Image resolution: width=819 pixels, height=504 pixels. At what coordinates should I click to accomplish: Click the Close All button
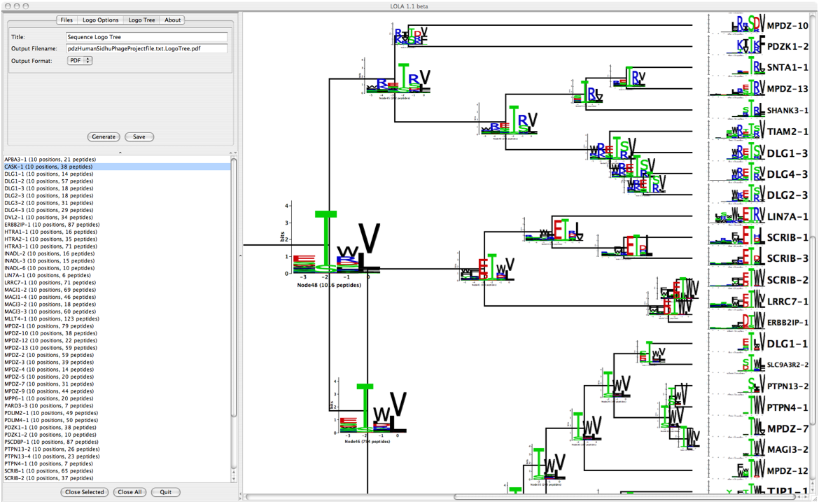click(x=129, y=492)
